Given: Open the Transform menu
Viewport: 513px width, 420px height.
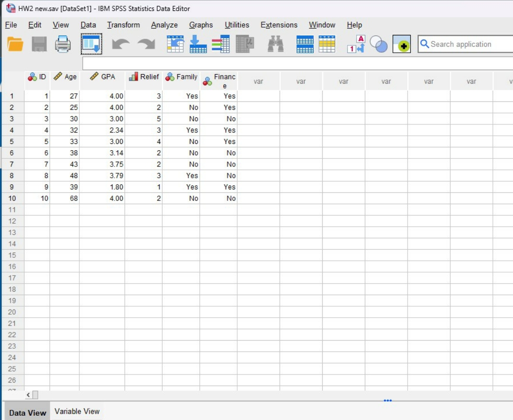Looking at the screenshot, I should tap(123, 25).
